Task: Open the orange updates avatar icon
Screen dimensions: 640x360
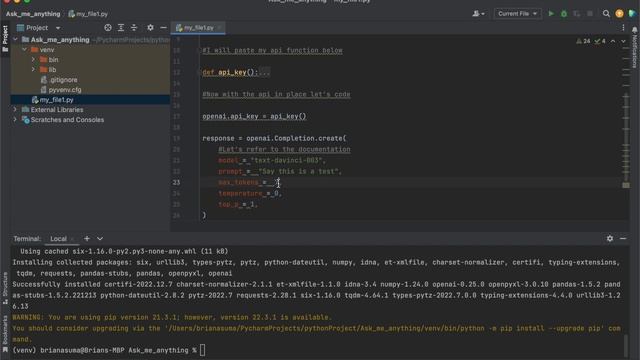Action: coord(619,13)
